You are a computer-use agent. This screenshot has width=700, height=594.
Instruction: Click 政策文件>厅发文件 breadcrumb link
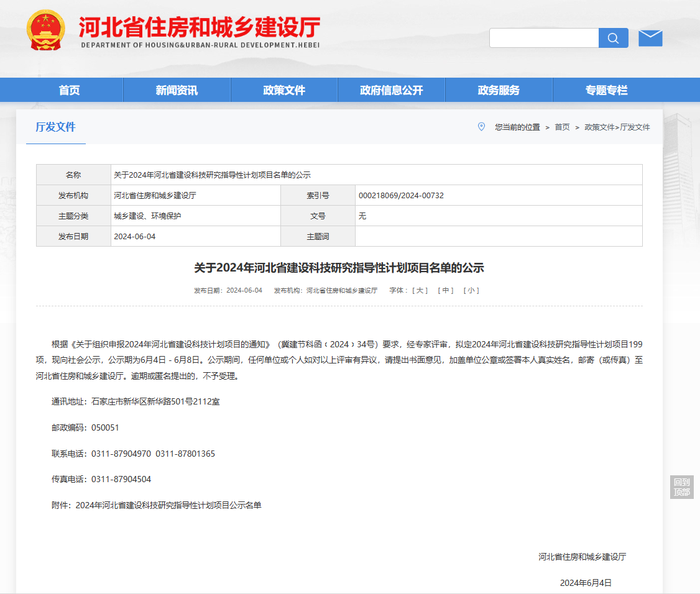click(617, 127)
